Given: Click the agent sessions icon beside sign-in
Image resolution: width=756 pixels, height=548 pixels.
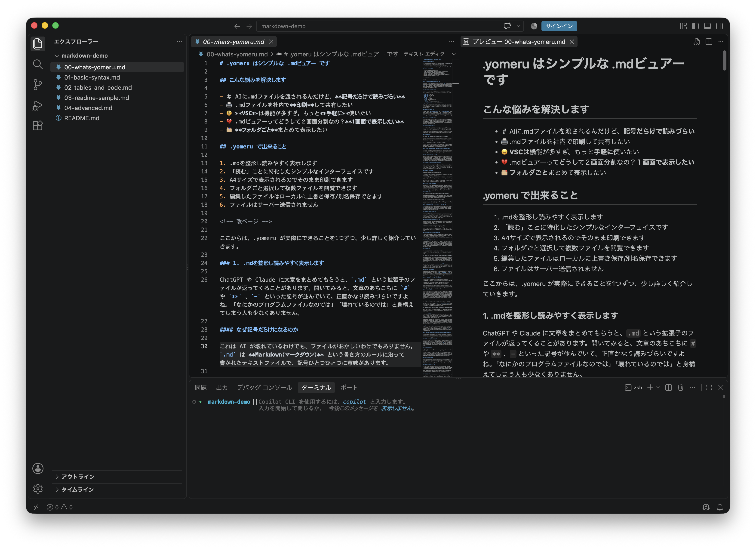Looking at the screenshot, I should 534,26.
